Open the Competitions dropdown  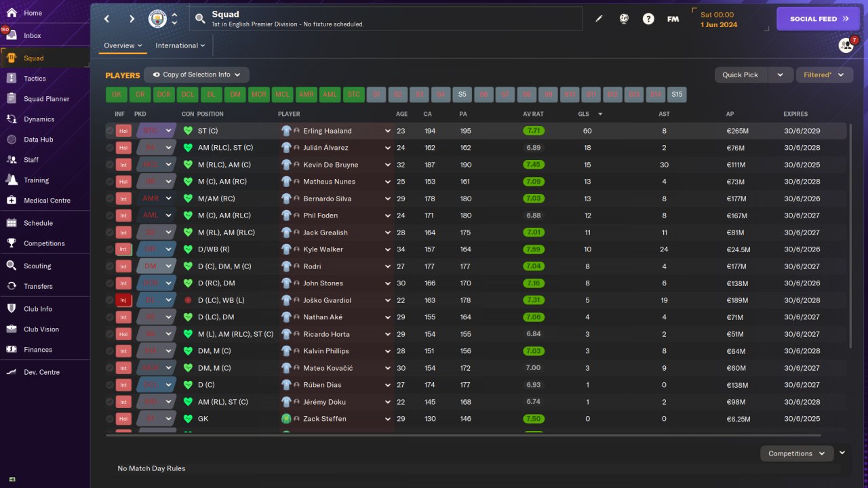[x=797, y=453]
